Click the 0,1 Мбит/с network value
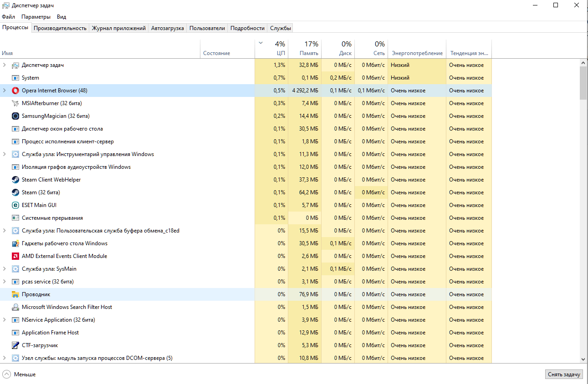 click(371, 91)
